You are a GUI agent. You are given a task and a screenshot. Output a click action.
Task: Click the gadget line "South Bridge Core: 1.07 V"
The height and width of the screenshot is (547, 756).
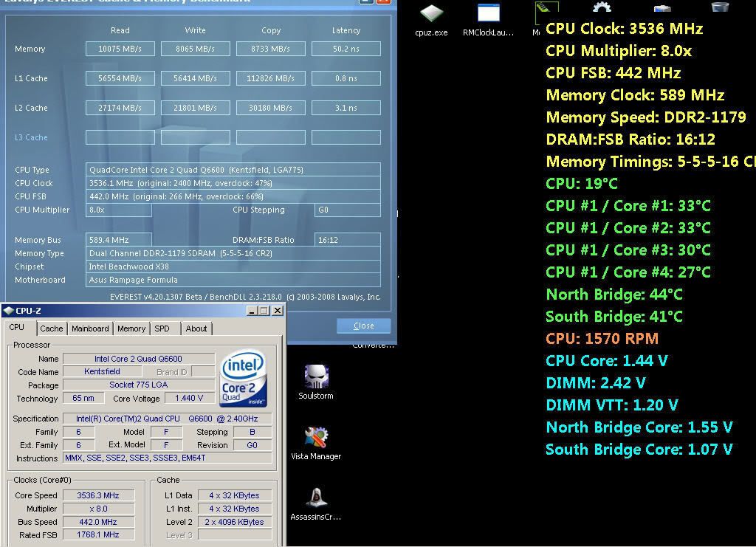pos(639,450)
